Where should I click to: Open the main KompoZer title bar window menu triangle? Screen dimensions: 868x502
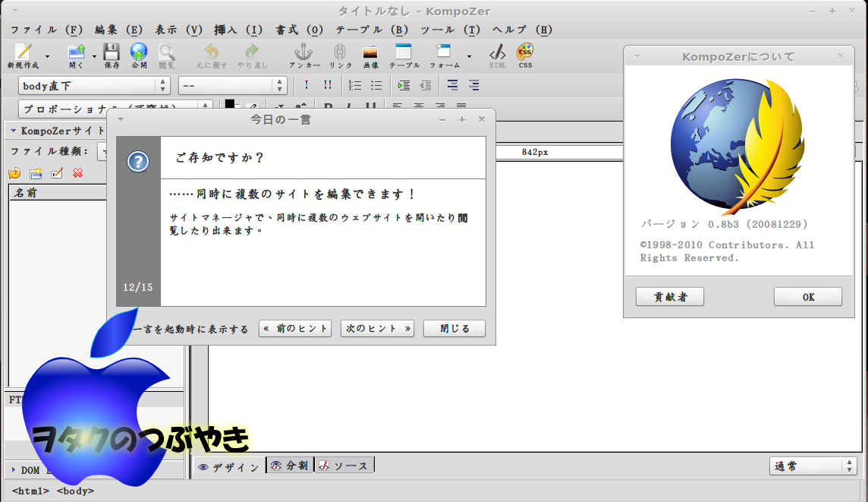click(15, 11)
